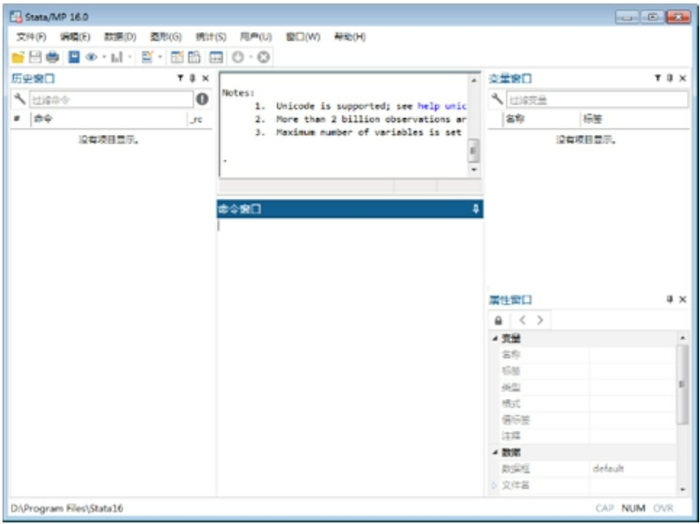Screen dimensions: 700x524
Task: Click the 'default' value of 数据框
Action: click(x=608, y=469)
